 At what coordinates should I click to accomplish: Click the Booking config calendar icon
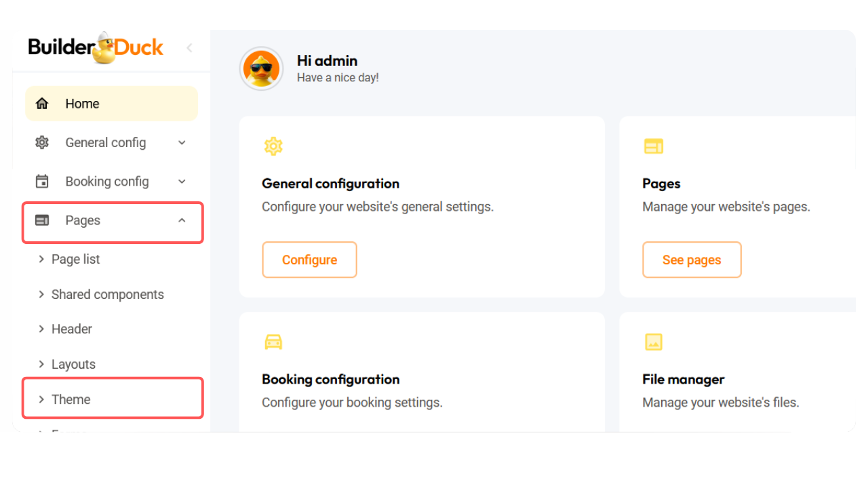point(42,182)
